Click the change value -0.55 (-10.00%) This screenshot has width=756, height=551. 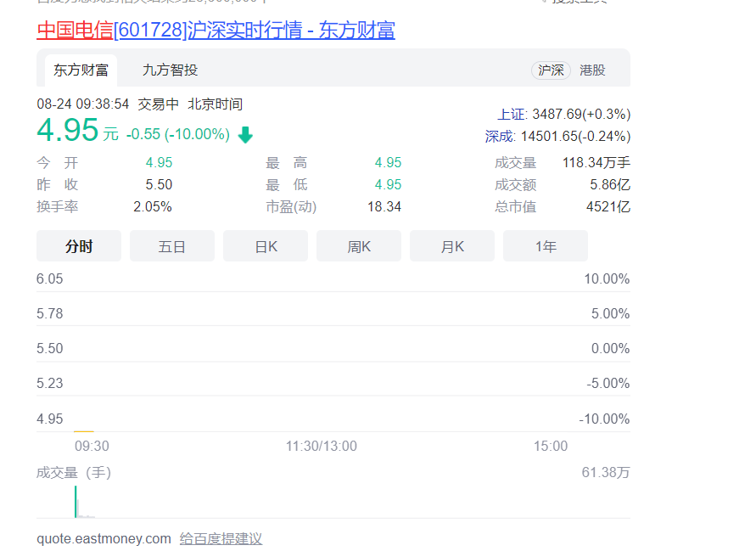(178, 134)
